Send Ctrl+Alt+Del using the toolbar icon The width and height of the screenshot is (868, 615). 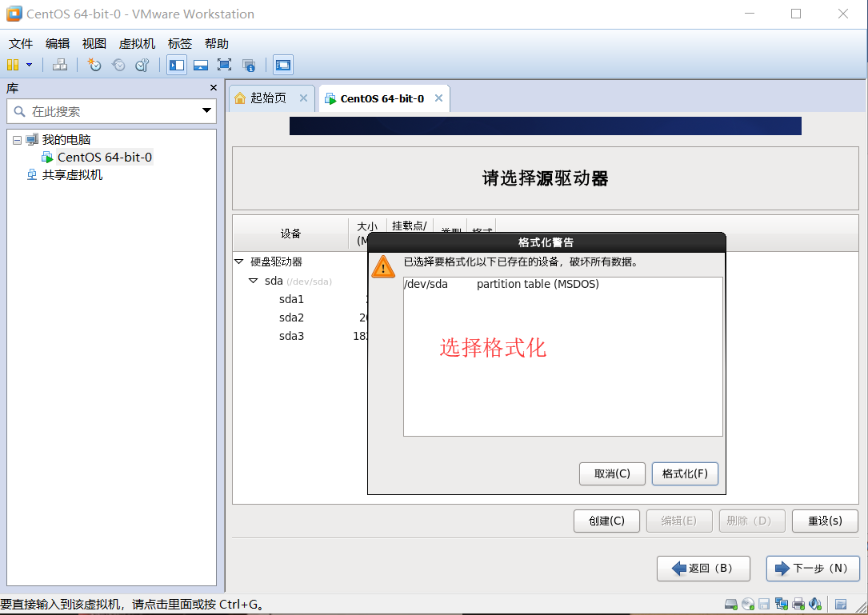click(60, 66)
